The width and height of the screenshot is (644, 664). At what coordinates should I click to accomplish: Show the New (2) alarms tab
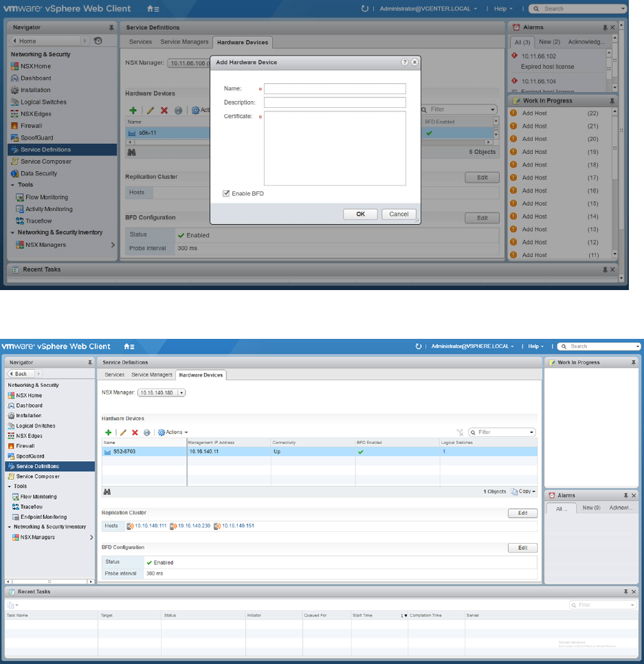tap(549, 42)
